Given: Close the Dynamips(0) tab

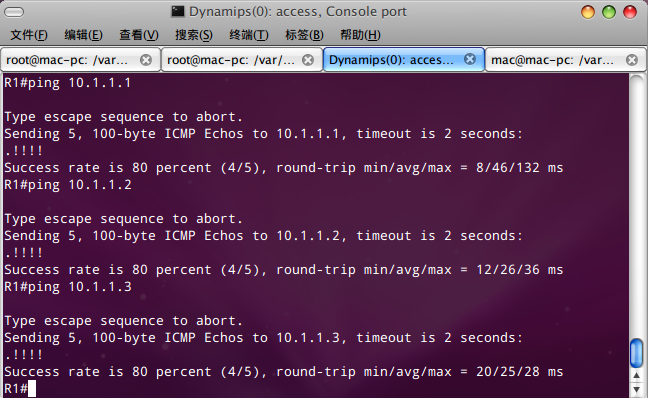Looking at the screenshot, I should click(470, 60).
